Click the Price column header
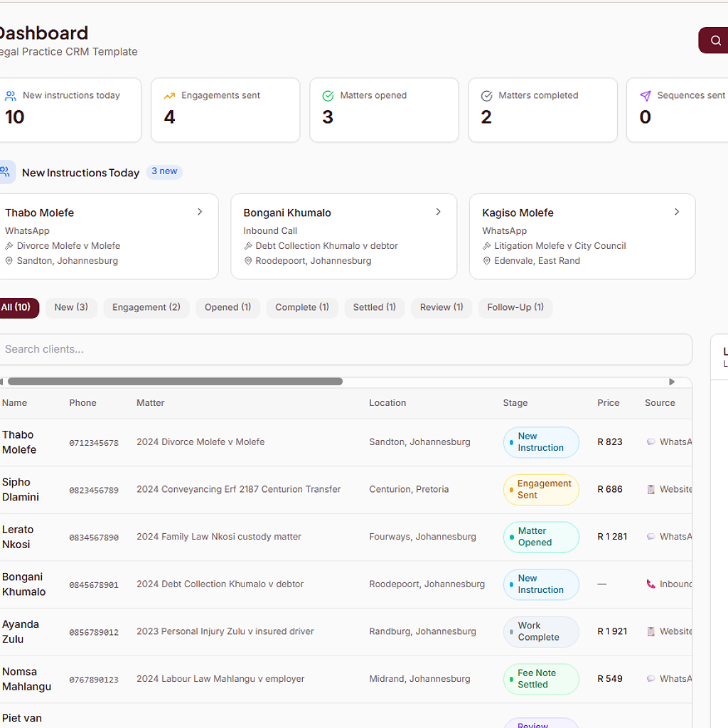This screenshot has height=728, width=728. click(x=609, y=403)
